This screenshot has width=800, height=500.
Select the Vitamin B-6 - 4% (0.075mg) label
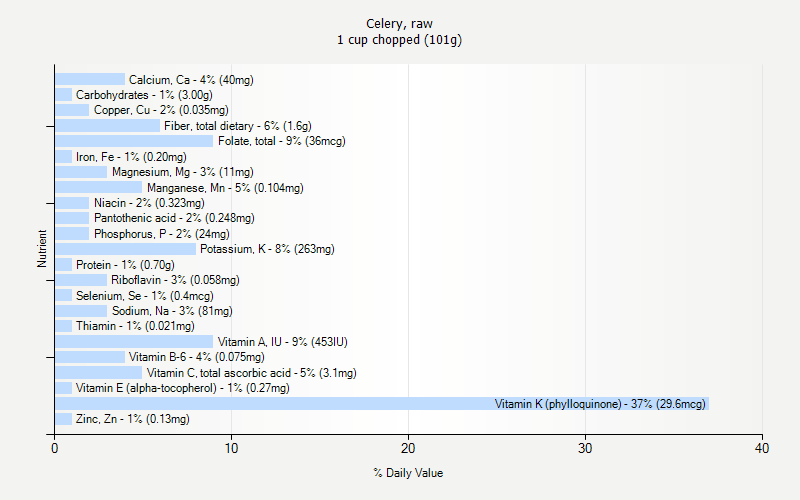click(196, 357)
